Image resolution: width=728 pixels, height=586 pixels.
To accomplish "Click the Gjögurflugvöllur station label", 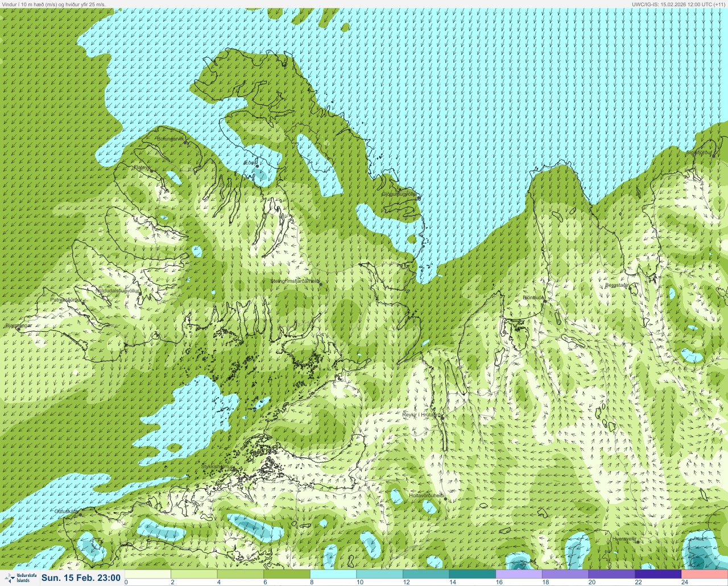I will 400,194.
